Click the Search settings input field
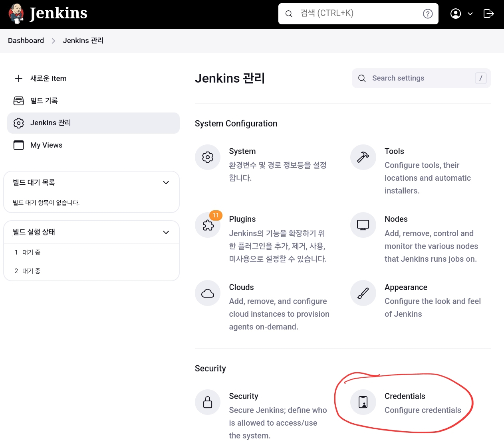The width and height of the screenshot is (504, 446). pyautogui.click(x=415, y=78)
